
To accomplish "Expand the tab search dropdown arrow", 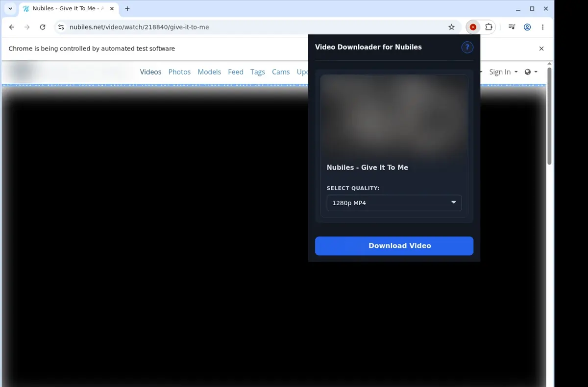I will coord(10,9).
